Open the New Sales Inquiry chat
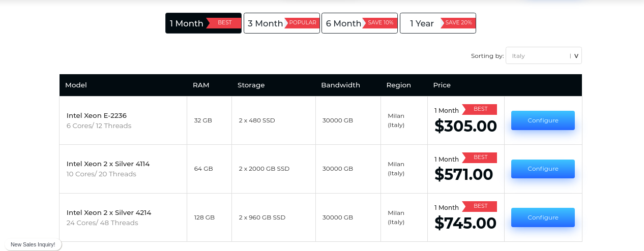 (33, 244)
